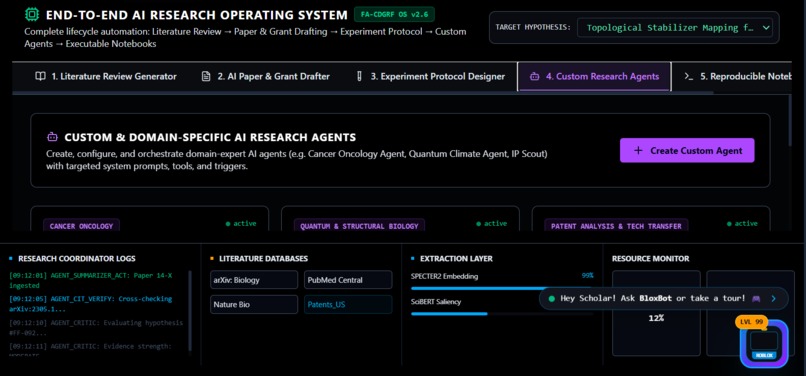
Task: Click the AGENT_CRITIC Evaluating hypothesis log entry
Action: click(x=96, y=328)
